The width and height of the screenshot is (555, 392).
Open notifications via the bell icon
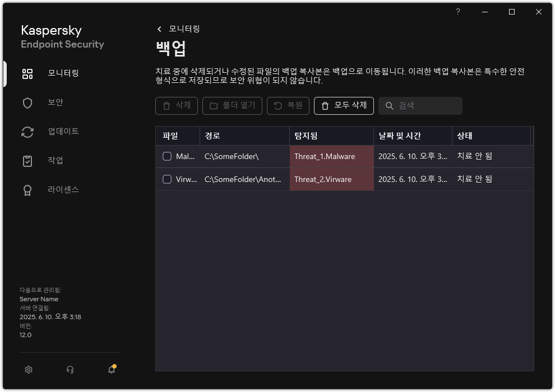pos(111,370)
